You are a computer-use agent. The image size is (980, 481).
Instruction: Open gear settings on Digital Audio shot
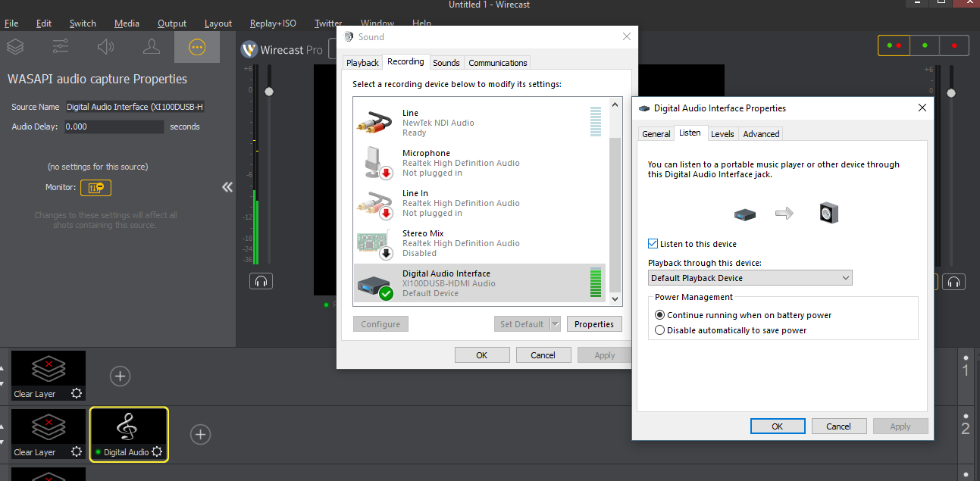pos(157,452)
